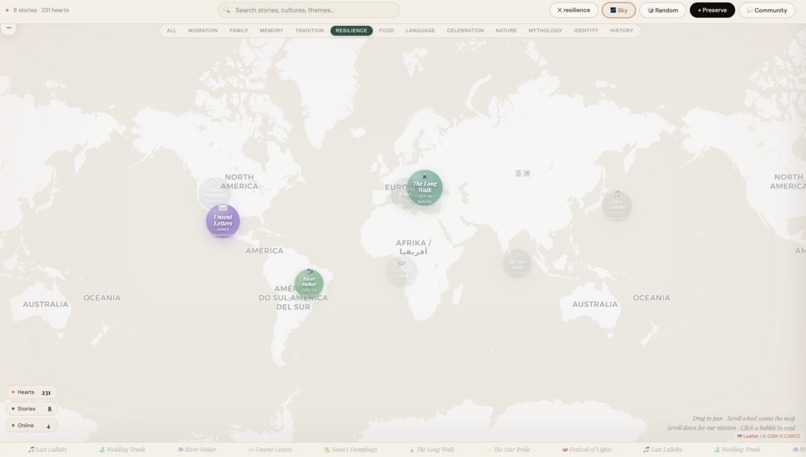
Task: Select the MEMORY category filter
Action: coord(271,30)
